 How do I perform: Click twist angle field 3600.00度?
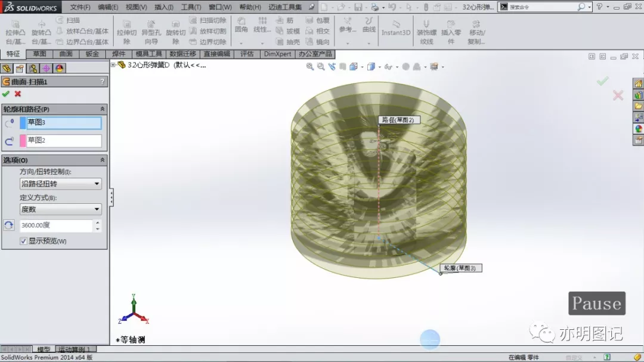coord(56,225)
